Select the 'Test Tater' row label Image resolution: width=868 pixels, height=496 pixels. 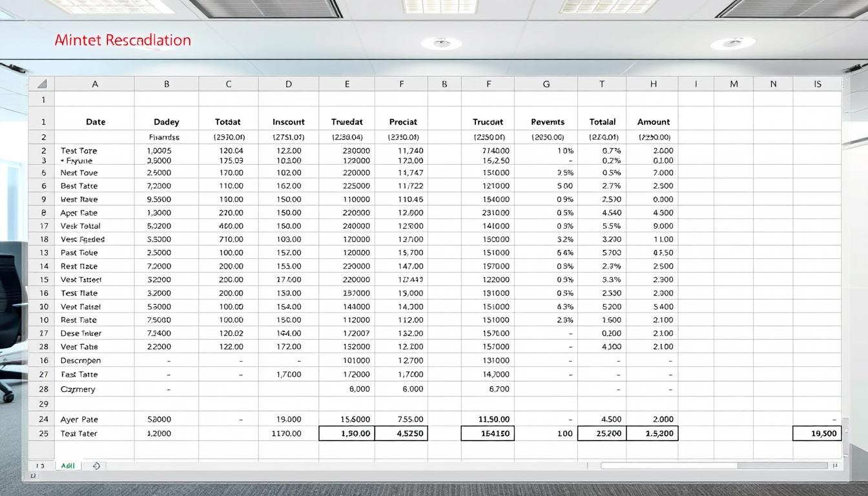pyautogui.click(x=79, y=433)
